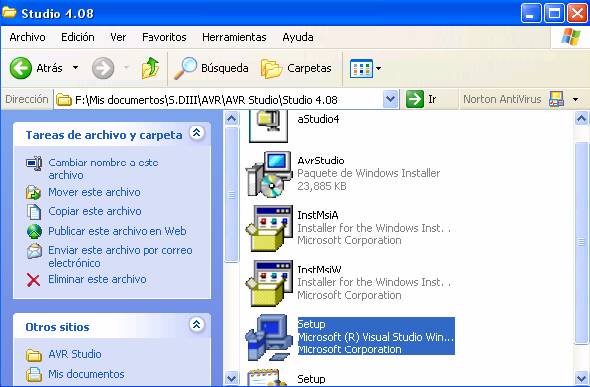Click the folder icon in the address bar
This screenshot has height=387, width=590.
click(x=64, y=100)
